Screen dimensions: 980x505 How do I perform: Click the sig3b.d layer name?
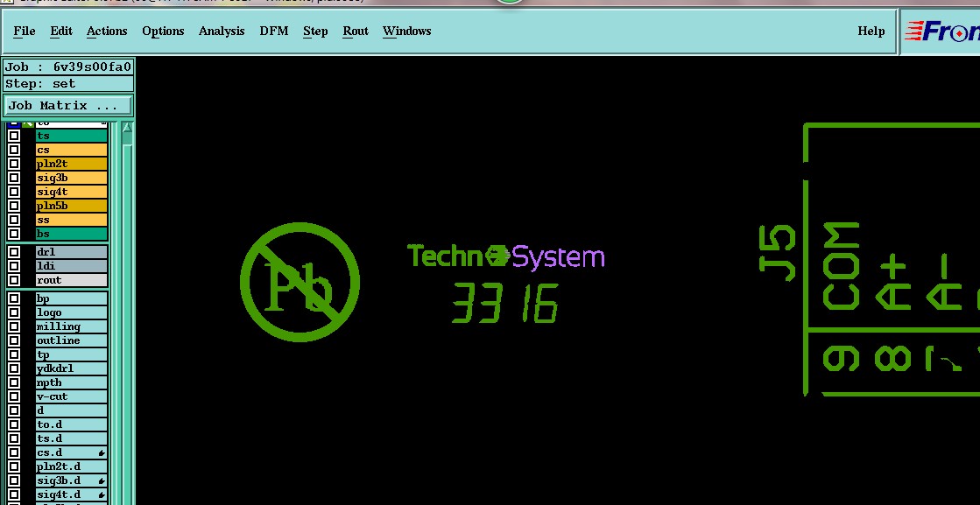tap(71, 481)
